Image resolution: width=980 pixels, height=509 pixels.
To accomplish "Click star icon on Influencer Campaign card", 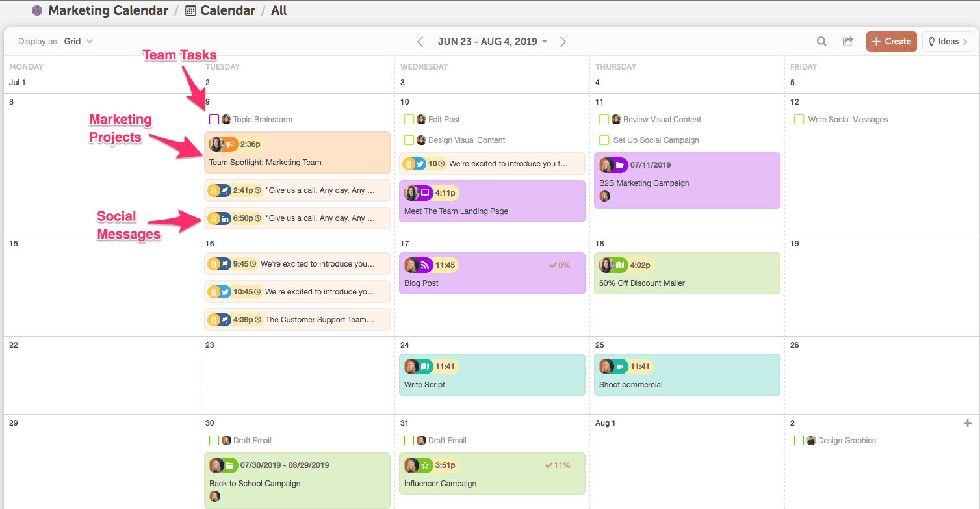I will 425,465.
